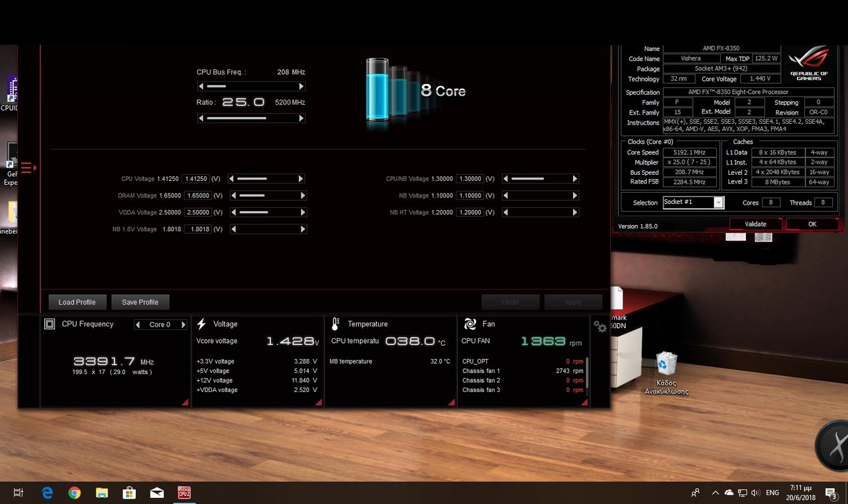Open the monitor panel settings gear

(x=600, y=327)
